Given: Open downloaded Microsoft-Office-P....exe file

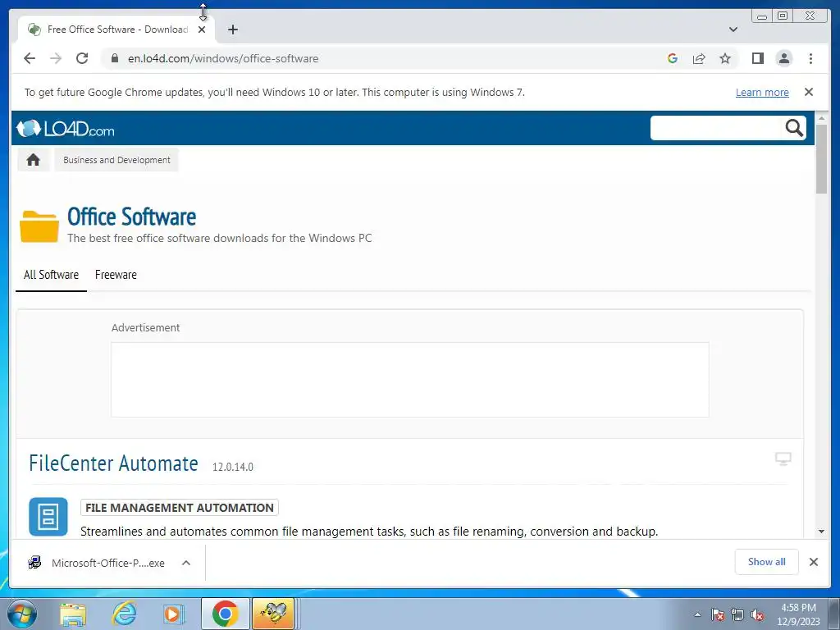Looking at the screenshot, I should (x=97, y=563).
